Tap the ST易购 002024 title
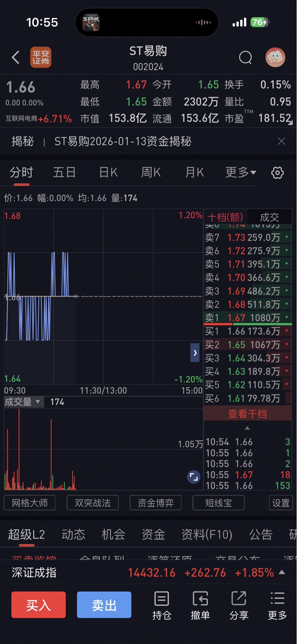Viewport: 297px width, 644px height. coord(148,58)
